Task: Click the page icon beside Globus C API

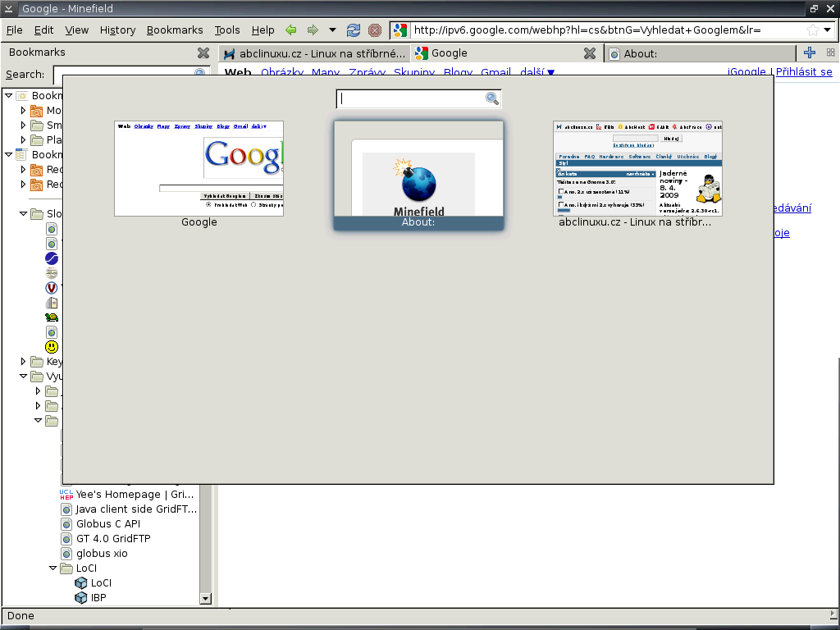Action: tap(66, 524)
